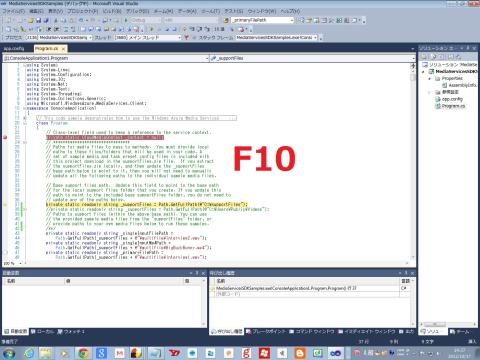The width and height of the screenshot is (480, 360).
Task: Collapse the MediaServicesSDK project node
Action: pos(423,72)
